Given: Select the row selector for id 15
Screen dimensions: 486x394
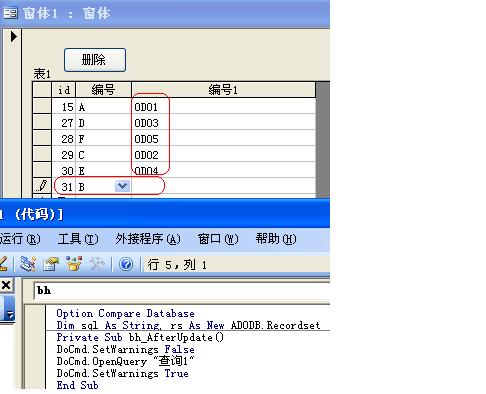Looking at the screenshot, I should [x=42, y=106].
